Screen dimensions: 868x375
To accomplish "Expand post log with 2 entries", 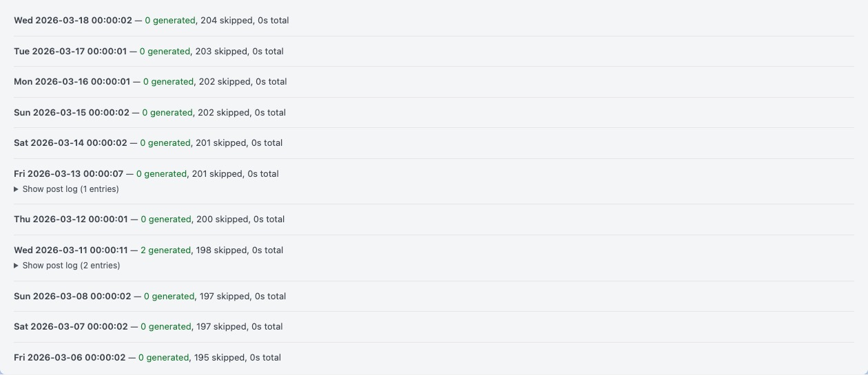I will (x=67, y=266).
